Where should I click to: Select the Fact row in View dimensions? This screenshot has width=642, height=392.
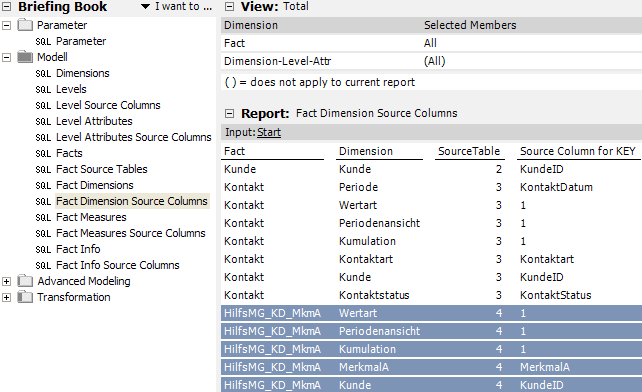pos(432,43)
